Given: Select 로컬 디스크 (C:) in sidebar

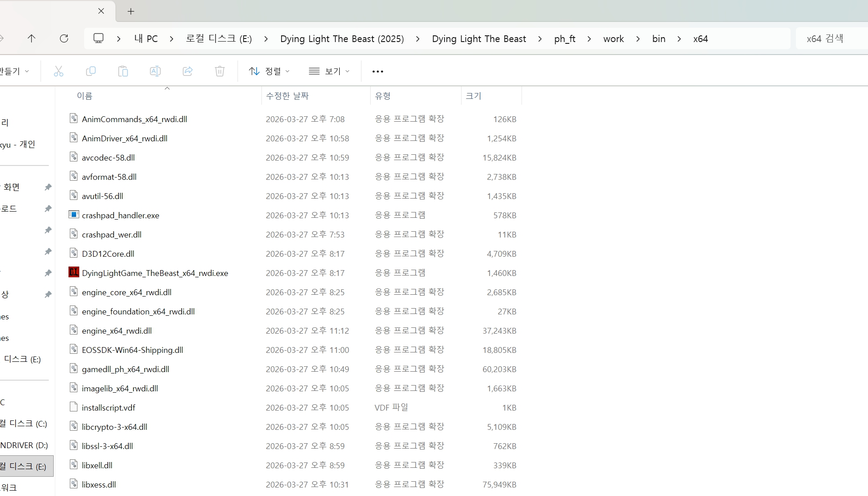Looking at the screenshot, I should coord(25,424).
